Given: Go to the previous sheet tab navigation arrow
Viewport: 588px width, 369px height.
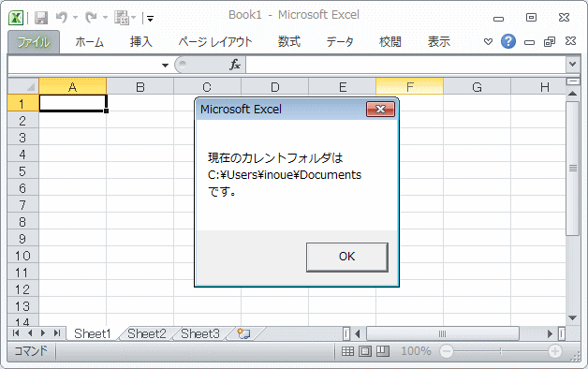Looking at the screenshot, I should click(x=30, y=333).
